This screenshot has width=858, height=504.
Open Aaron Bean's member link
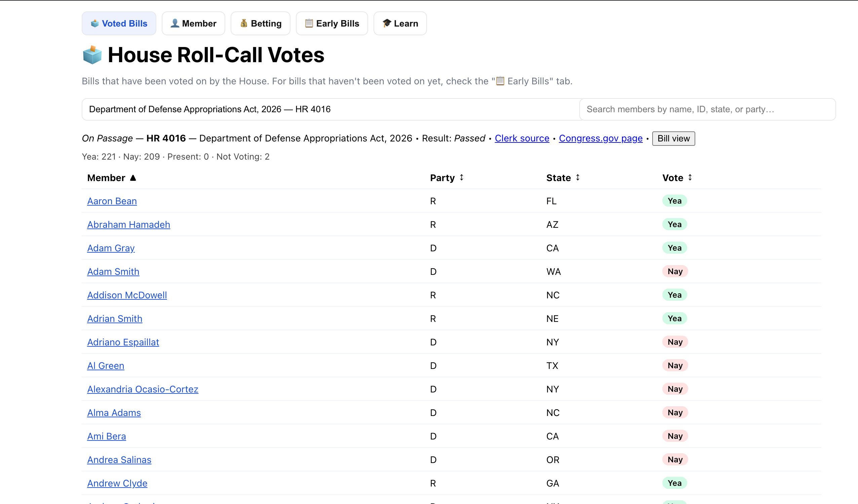[x=112, y=201]
